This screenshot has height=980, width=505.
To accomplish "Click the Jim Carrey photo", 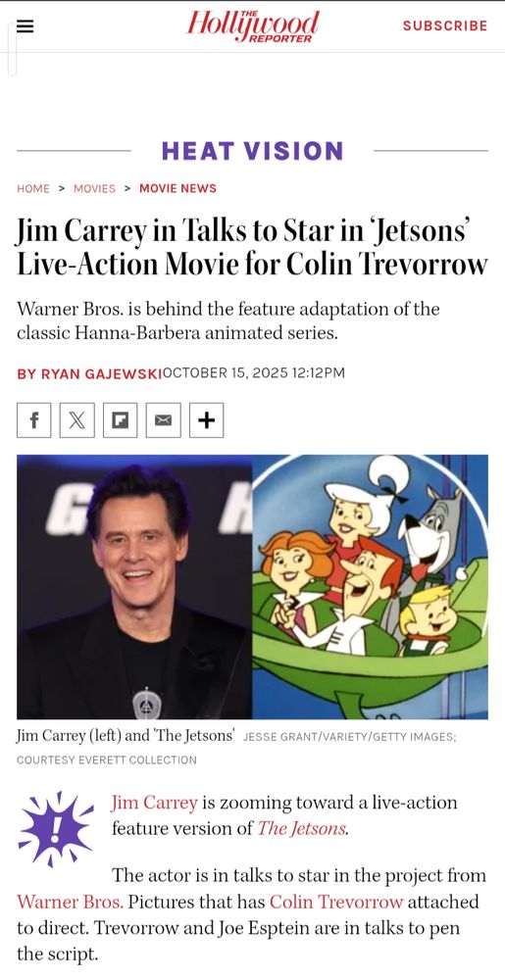I will (134, 587).
